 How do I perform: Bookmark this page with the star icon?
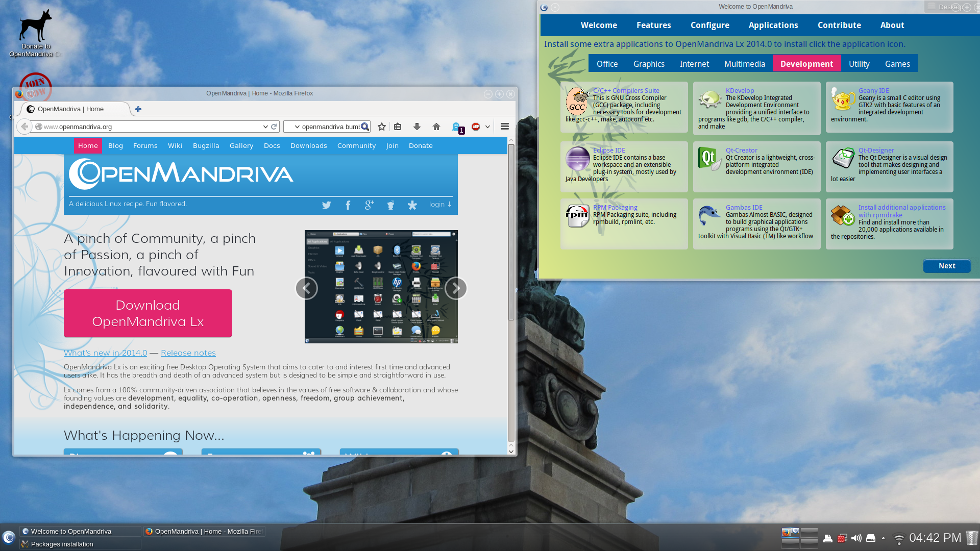click(382, 127)
